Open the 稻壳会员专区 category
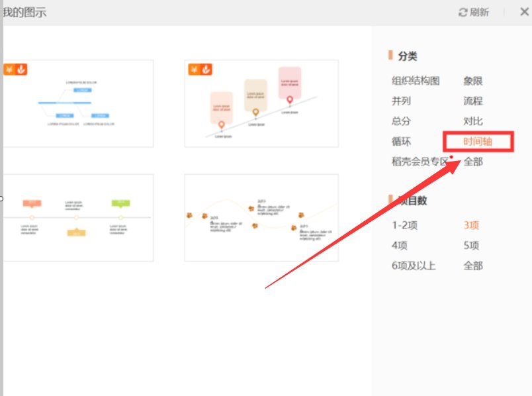This screenshot has width=532, height=396. pyautogui.click(x=421, y=161)
